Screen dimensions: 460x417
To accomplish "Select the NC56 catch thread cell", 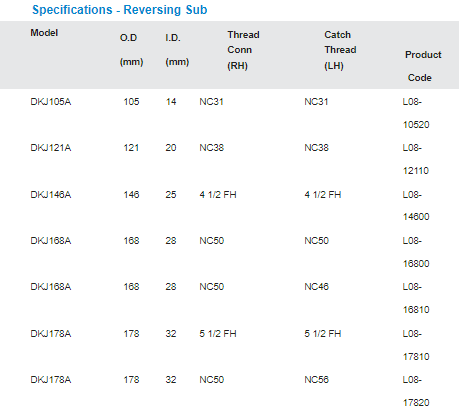I will coord(316,380).
